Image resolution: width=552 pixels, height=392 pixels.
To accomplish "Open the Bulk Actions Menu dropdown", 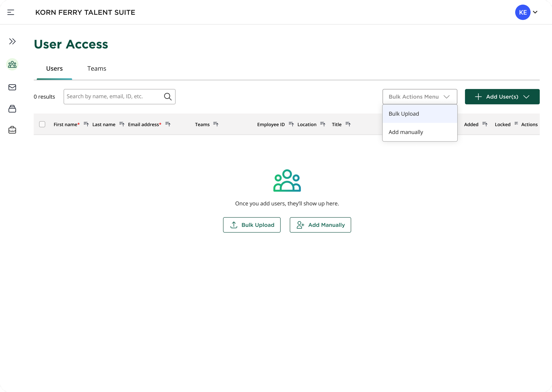I will 420,97.
